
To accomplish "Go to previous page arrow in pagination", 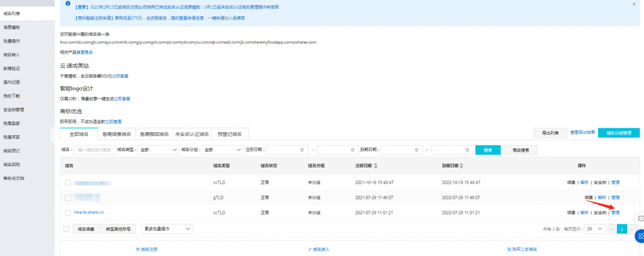I will [x=612, y=229].
